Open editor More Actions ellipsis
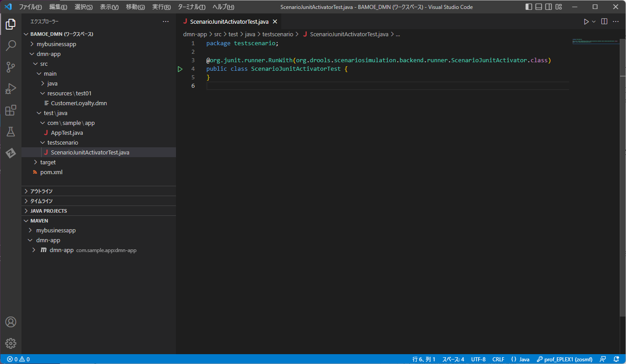This screenshot has height=364, width=626. [x=616, y=21]
